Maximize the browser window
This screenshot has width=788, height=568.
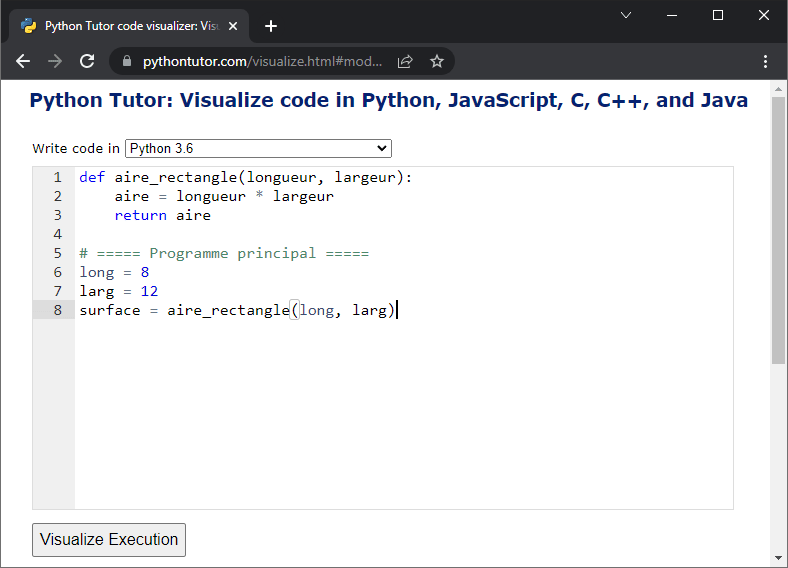click(718, 15)
